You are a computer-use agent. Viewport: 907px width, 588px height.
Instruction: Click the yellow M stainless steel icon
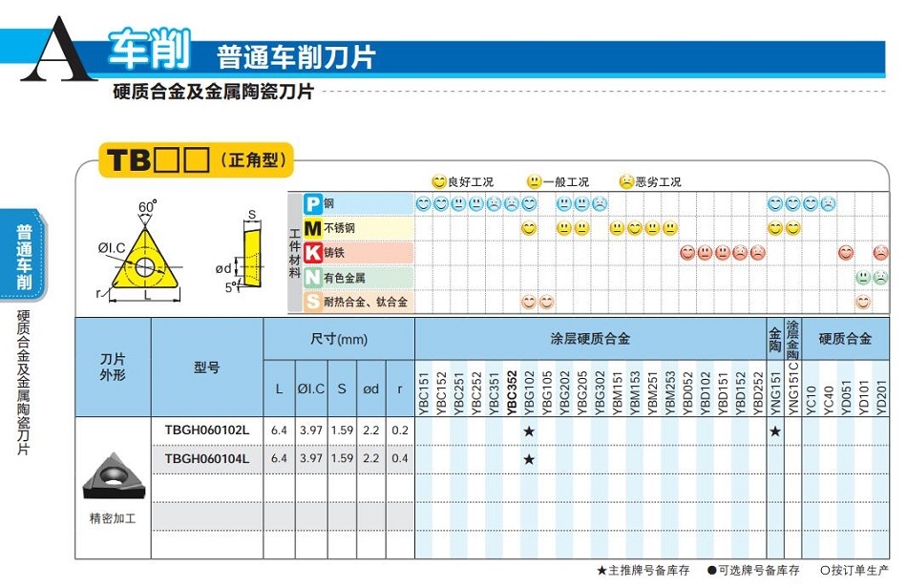tap(312, 228)
